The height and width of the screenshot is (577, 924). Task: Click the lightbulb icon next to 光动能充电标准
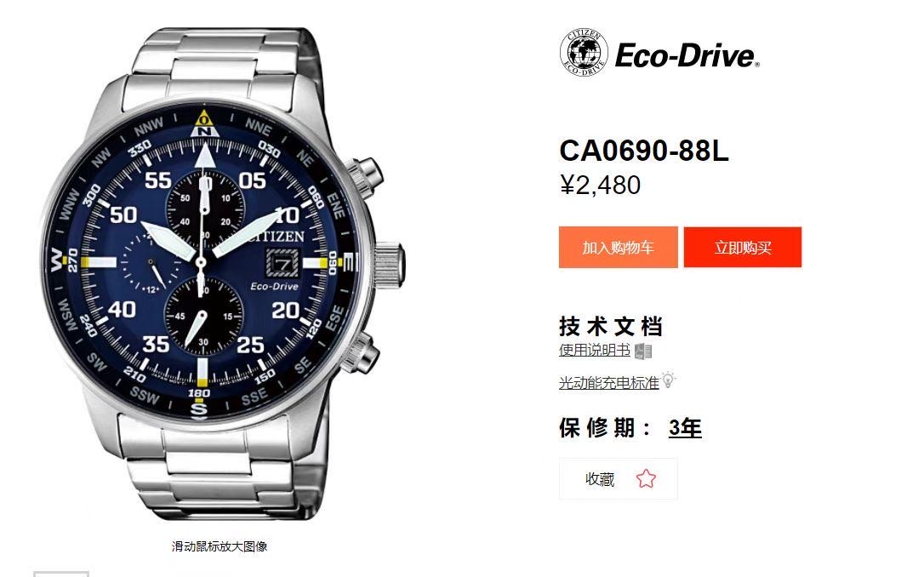668,380
